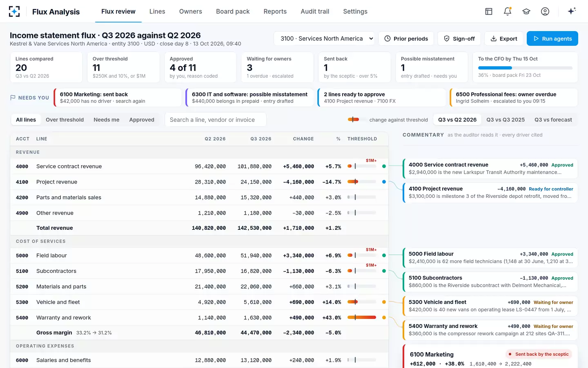The image size is (588, 368).
Task: Click the green status dot on Field labour row
Action: click(384, 256)
